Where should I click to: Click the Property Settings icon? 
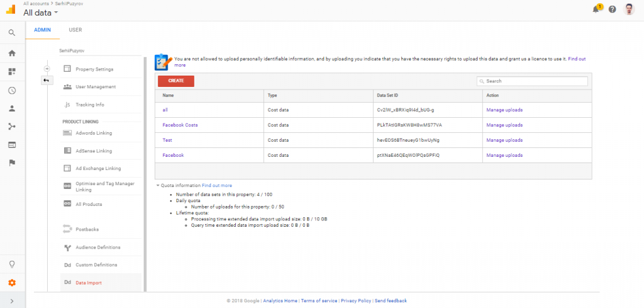click(67, 69)
